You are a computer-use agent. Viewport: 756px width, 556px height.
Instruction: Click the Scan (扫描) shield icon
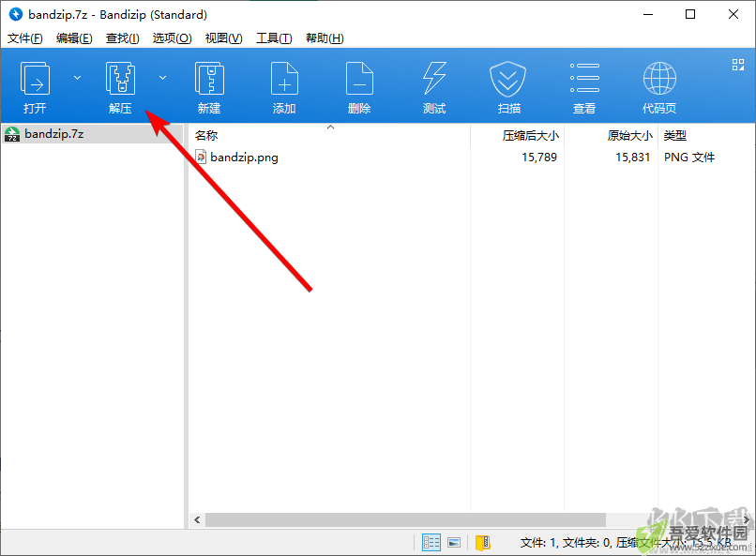tap(508, 79)
